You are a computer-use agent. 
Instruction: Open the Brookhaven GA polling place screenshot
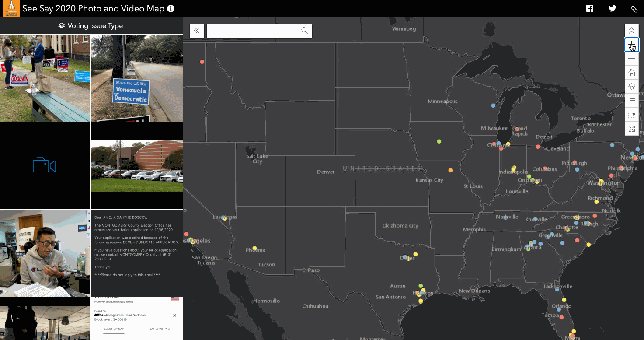pos(137,319)
